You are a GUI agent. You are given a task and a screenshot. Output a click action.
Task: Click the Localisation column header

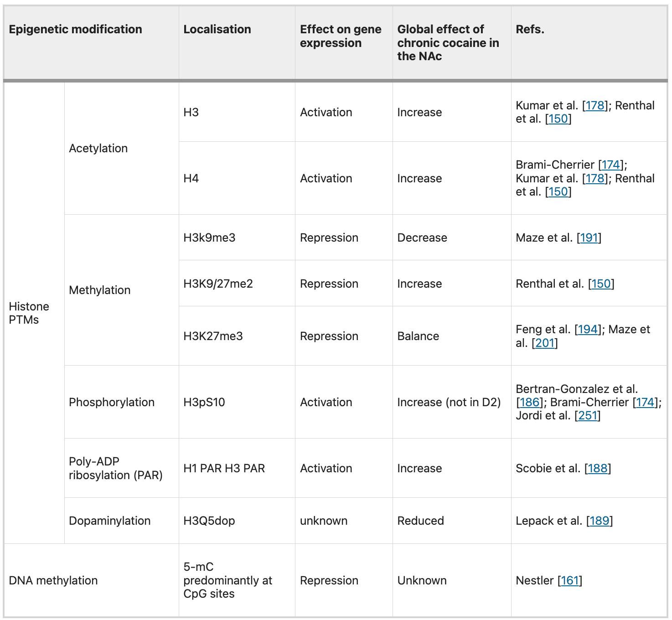(217, 29)
